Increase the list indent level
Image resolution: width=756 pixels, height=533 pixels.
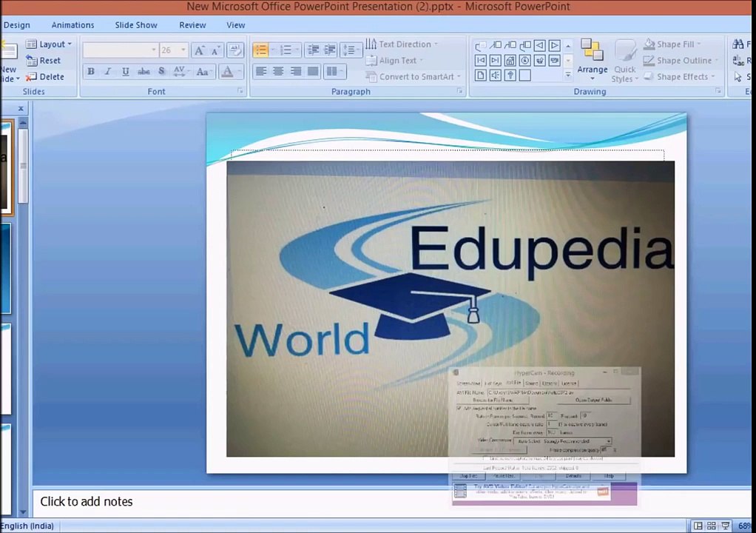tap(330, 50)
